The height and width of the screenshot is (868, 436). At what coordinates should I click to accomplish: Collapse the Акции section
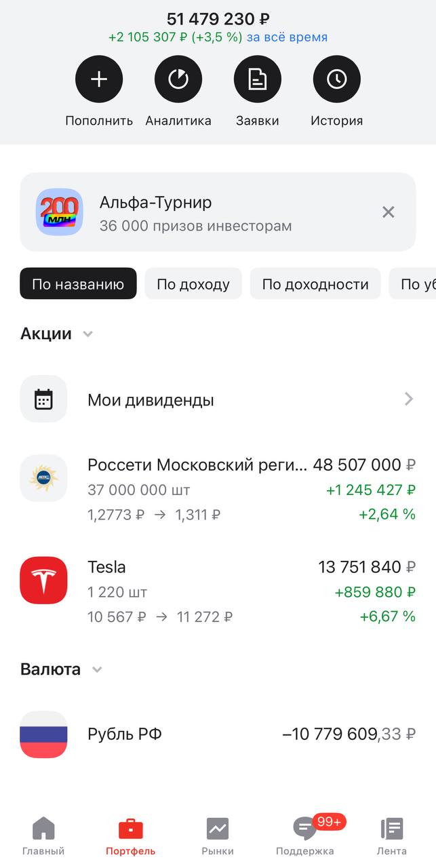click(x=87, y=334)
